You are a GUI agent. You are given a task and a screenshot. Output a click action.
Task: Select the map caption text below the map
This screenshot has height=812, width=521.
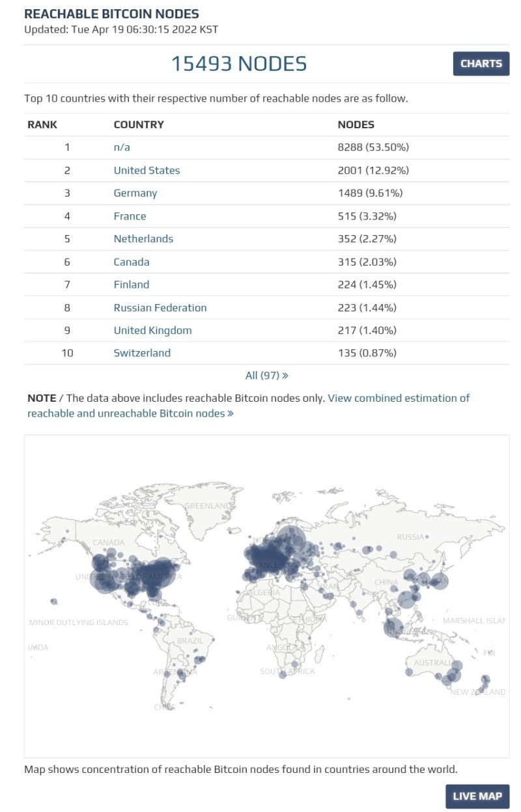click(x=241, y=769)
